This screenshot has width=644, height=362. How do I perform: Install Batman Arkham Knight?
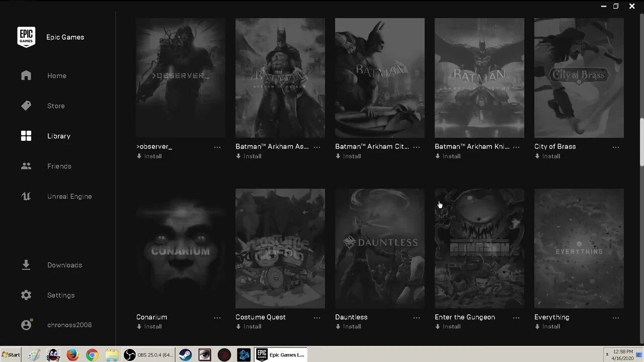pos(448,156)
